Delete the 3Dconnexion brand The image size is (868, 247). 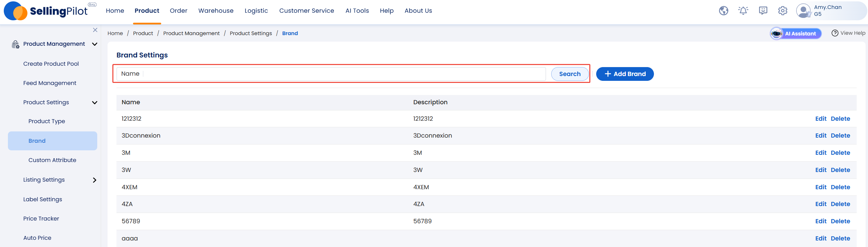point(841,136)
